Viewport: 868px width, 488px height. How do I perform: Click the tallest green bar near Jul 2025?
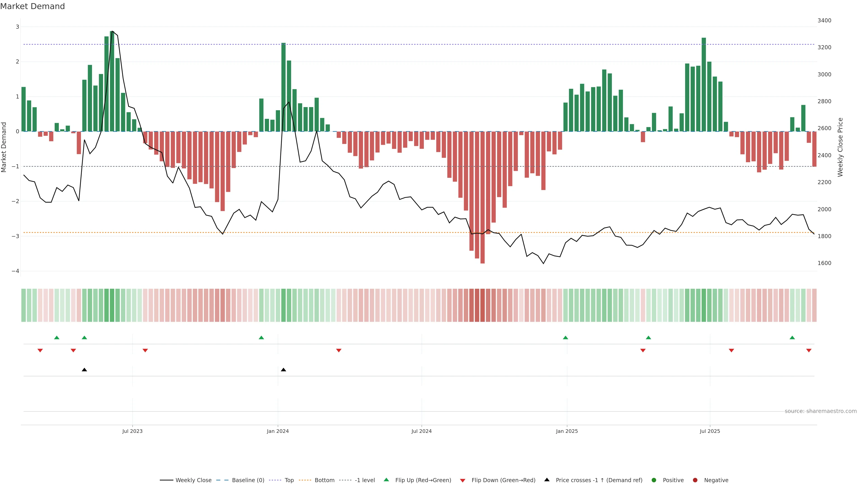(x=704, y=84)
